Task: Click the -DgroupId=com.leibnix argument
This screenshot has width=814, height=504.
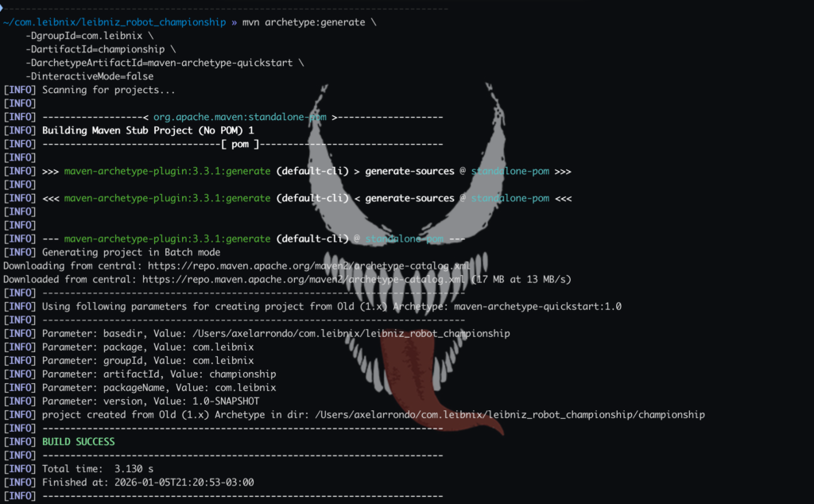Action: (89, 36)
